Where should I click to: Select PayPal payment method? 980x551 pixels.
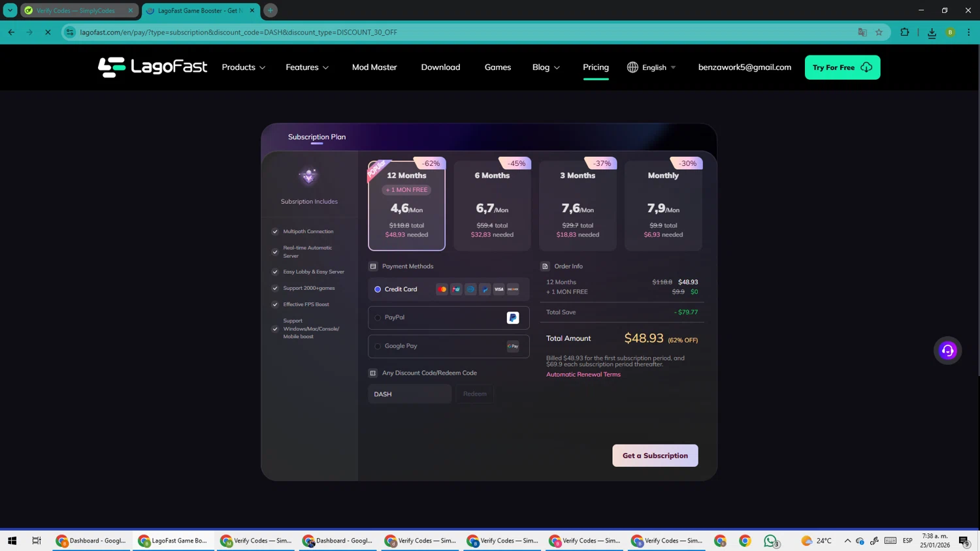pos(448,318)
